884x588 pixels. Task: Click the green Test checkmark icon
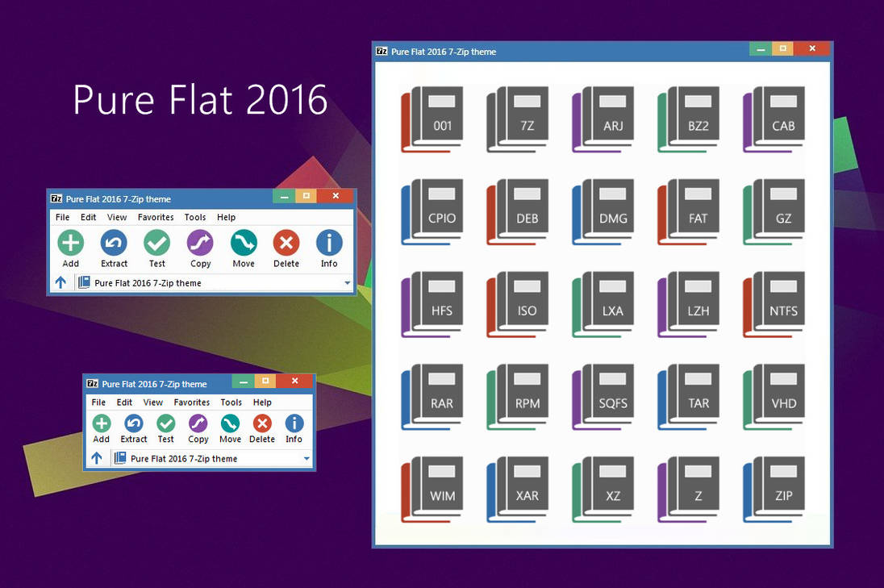156,243
